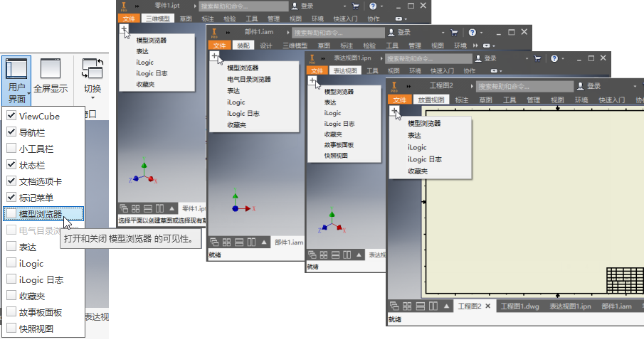Image resolution: width=644 pixels, height=342 pixels.
Task: Click the shopping cart icon in 表达视图1.ipn window
Action: click(x=537, y=58)
